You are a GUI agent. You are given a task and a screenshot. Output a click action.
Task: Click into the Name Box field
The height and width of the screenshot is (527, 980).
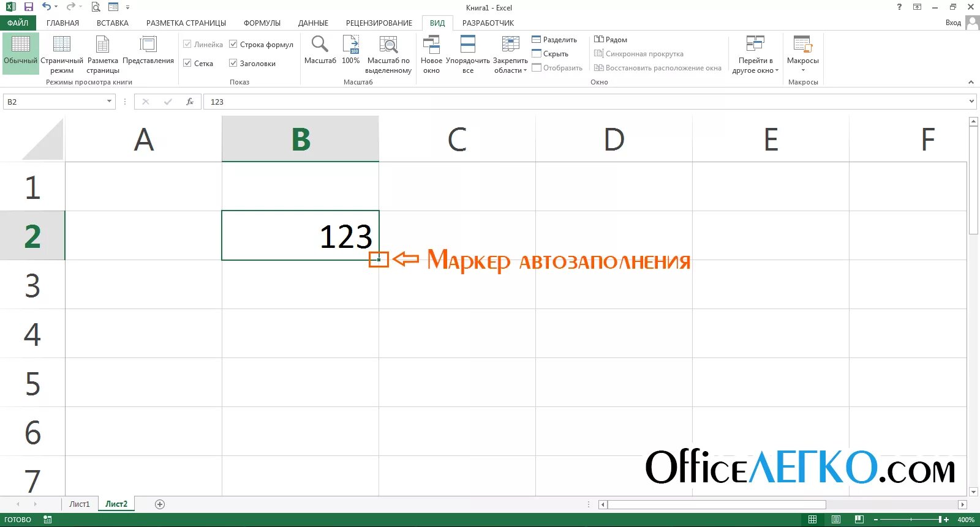tap(54, 102)
